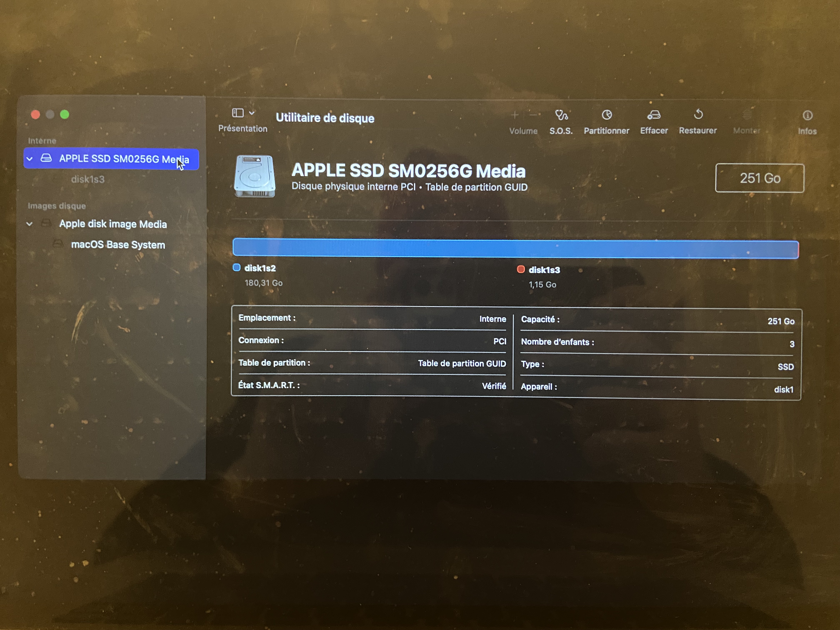This screenshot has height=630, width=840.
Task: Click the Interne sidebar section header
Action: (x=42, y=141)
